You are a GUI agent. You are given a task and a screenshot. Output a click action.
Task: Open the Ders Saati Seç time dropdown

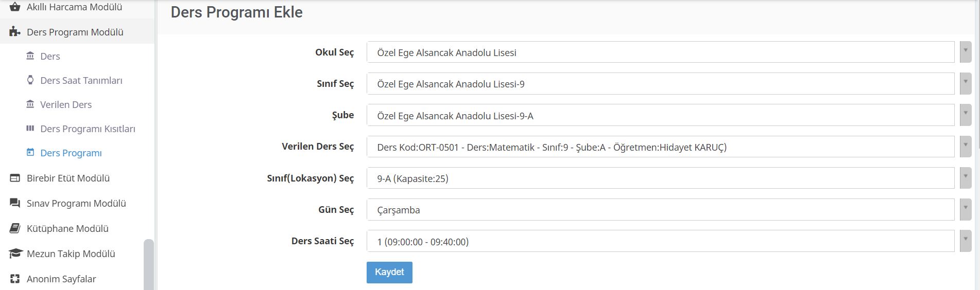[x=660, y=241]
